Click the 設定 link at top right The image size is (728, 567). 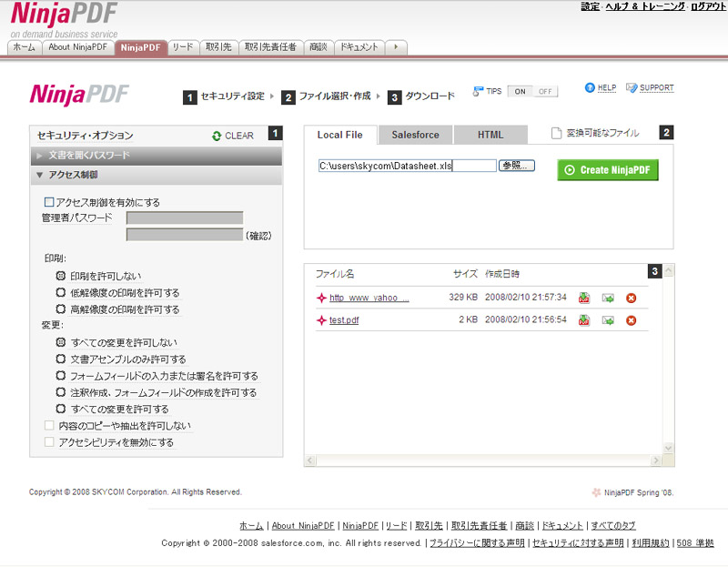click(590, 6)
